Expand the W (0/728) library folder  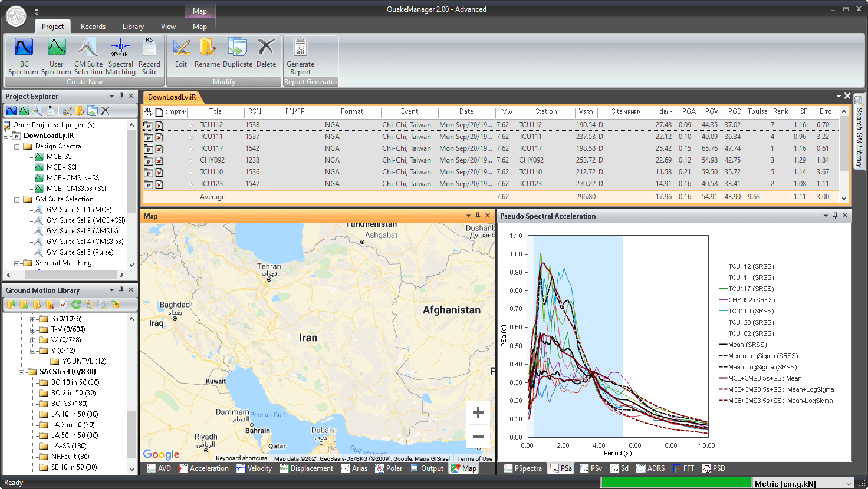tap(33, 340)
